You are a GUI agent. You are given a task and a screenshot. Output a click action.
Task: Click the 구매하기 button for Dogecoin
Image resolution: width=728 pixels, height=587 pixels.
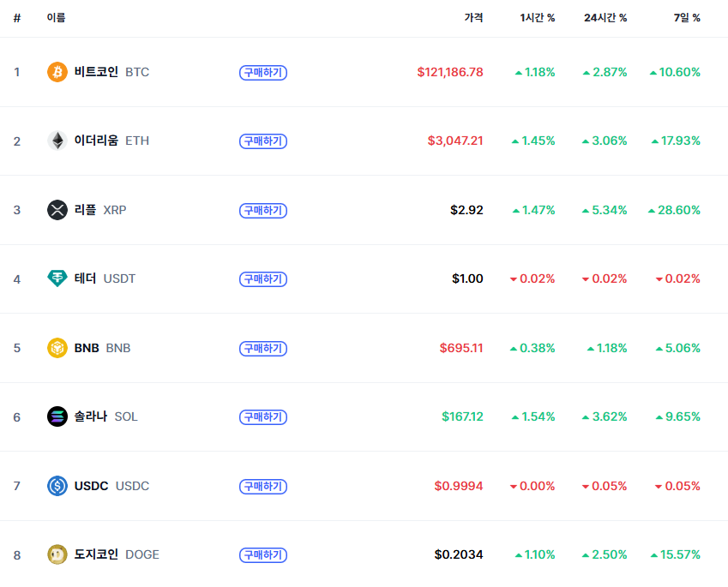click(262, 554)
